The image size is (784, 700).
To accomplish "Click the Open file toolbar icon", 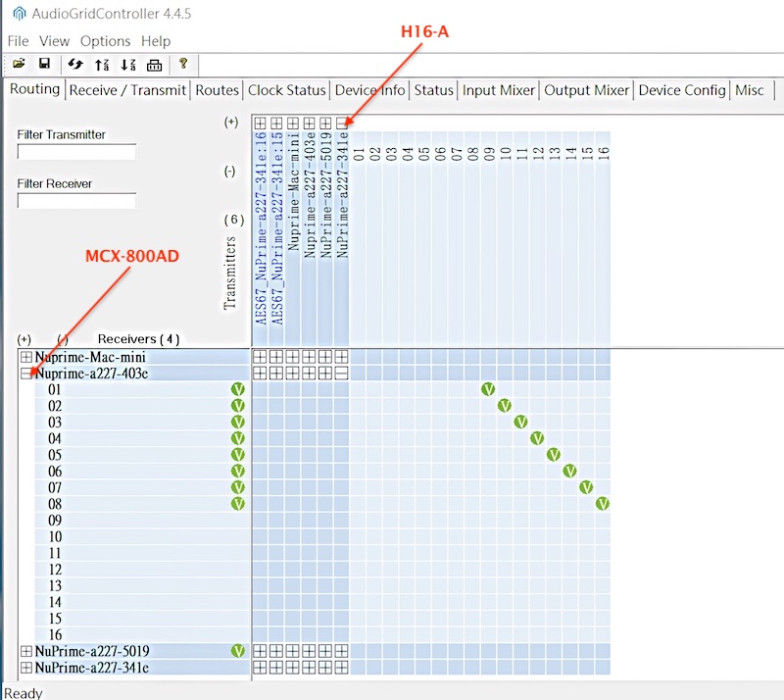I will [x=19, y=65].
